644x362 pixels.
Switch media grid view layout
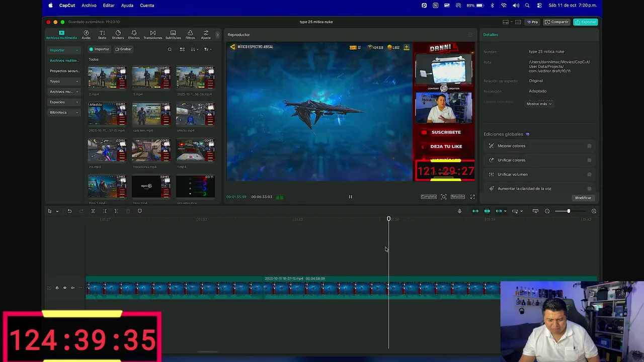pyautogui.click(x=182, y=49)
